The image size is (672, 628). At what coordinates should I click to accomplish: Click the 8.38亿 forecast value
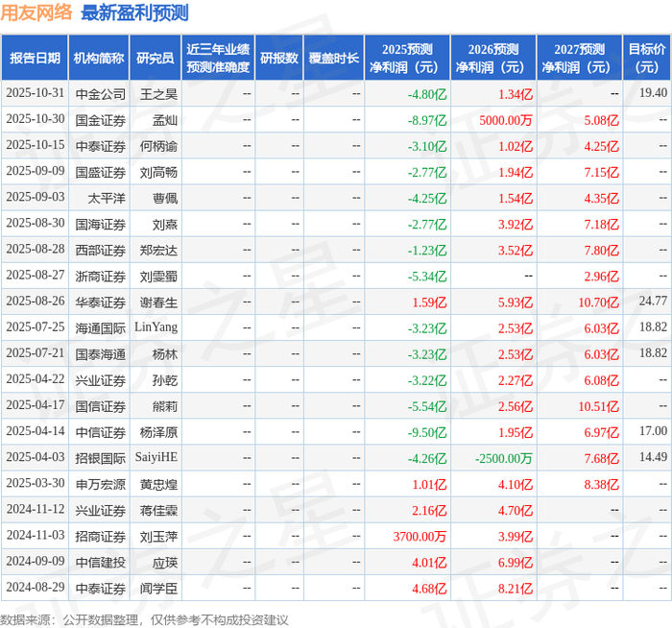click(x=602, y=484)
